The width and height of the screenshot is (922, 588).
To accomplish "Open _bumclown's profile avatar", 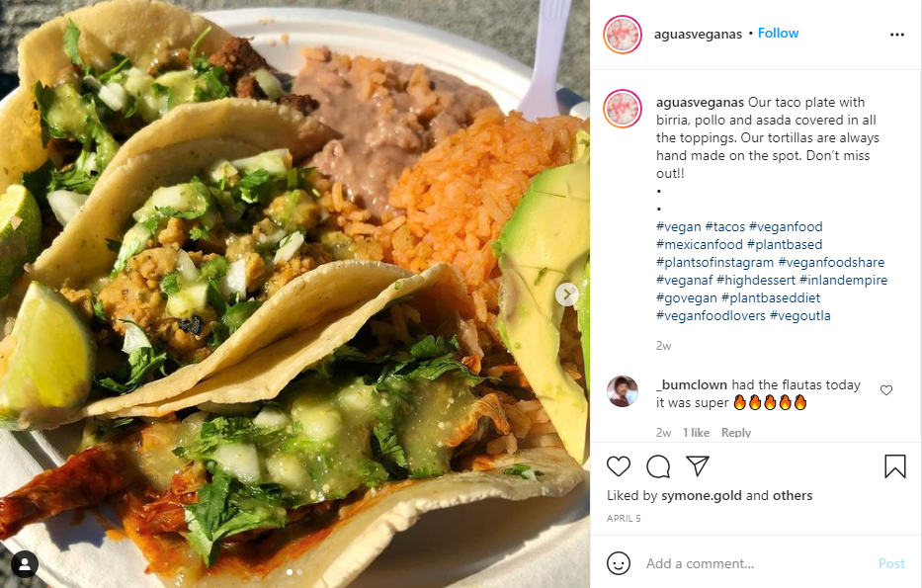I will click(x=623, y=391).
